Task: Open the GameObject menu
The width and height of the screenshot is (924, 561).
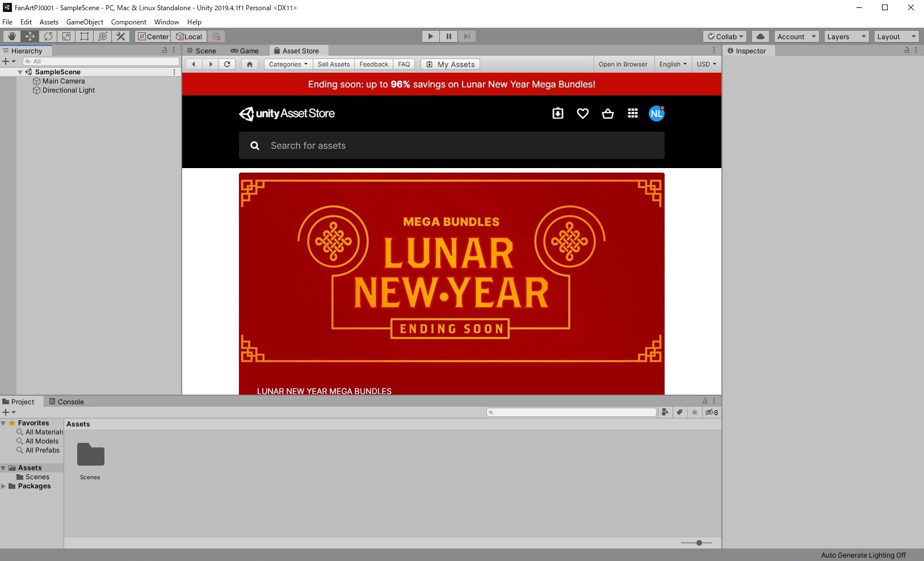Action: [85, 22]
